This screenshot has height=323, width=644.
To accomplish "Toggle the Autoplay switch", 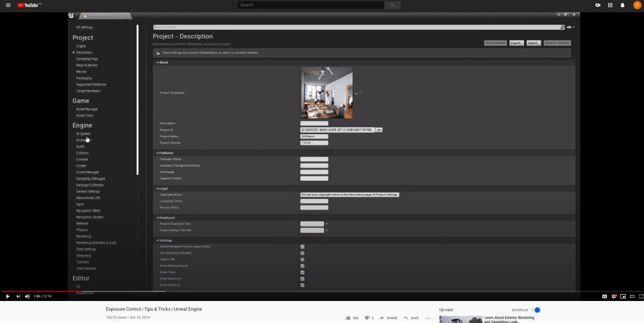I will [536, 310].
